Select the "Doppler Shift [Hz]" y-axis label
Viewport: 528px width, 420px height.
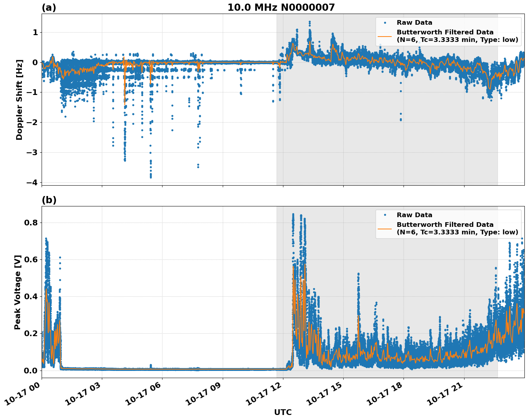pos(19,100)
